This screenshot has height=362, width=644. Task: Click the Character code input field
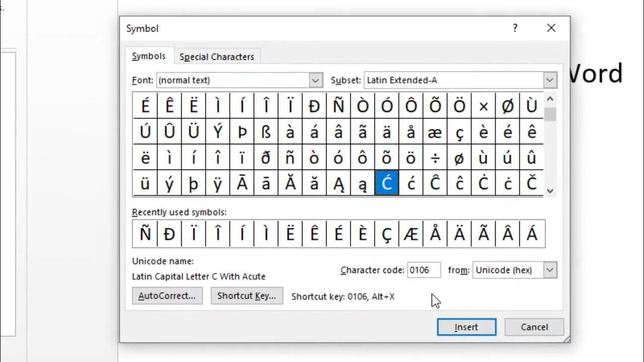[x=424, y=270]
